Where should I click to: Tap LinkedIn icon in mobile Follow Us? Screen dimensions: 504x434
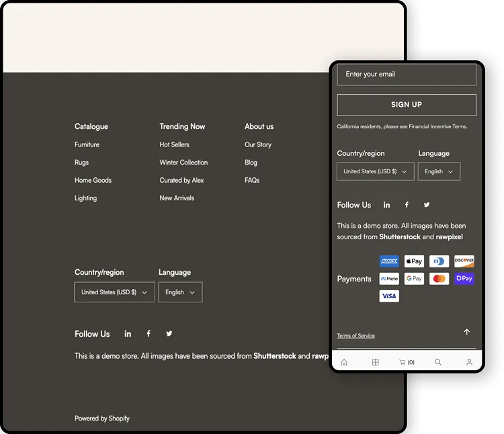[386, 205]
